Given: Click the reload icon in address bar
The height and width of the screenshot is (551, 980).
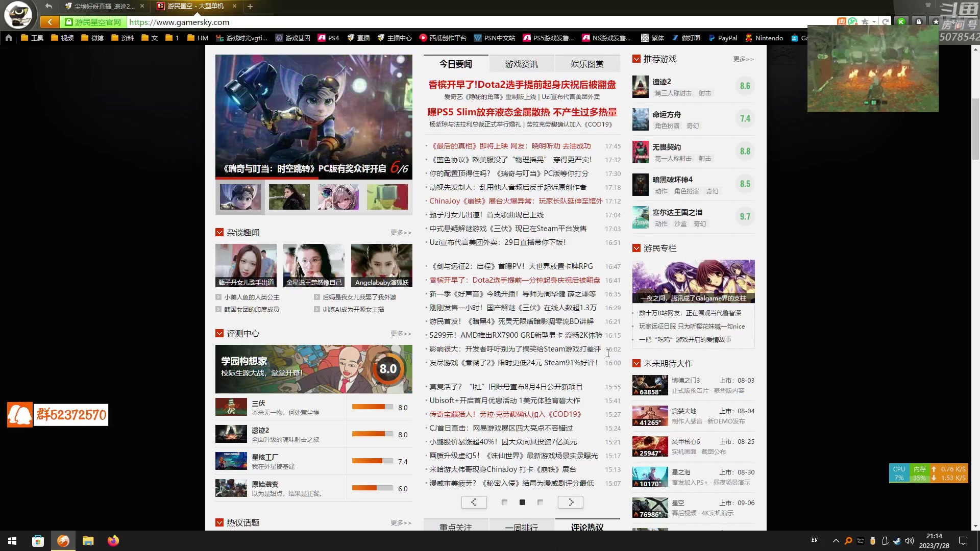Looking at the screenshot, I should [x=886, y=22].
